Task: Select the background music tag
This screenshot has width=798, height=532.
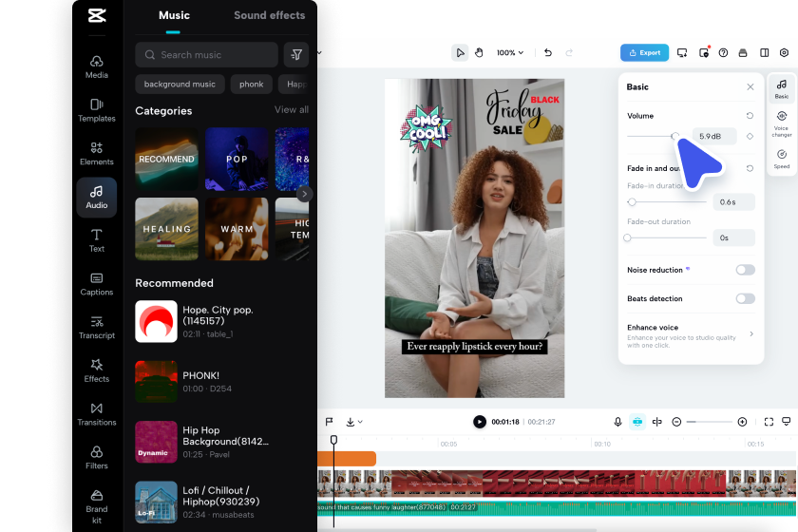Action: point(180,84)
